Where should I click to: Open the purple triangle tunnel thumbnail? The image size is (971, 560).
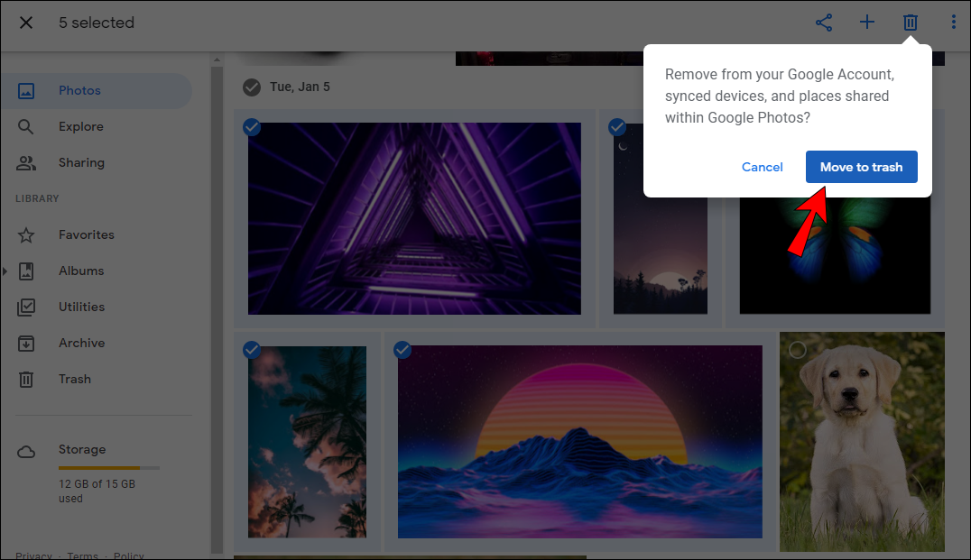(x=414, y=218)
